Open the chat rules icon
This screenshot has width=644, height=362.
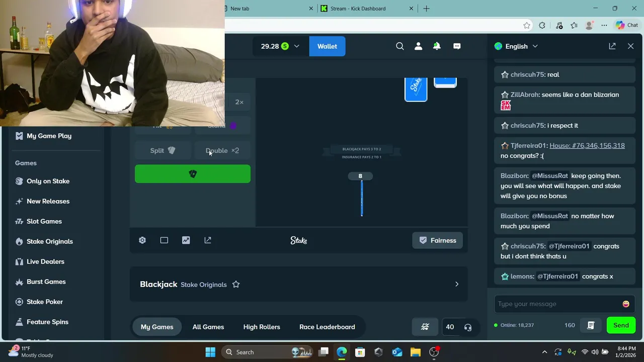coord(591,325)
